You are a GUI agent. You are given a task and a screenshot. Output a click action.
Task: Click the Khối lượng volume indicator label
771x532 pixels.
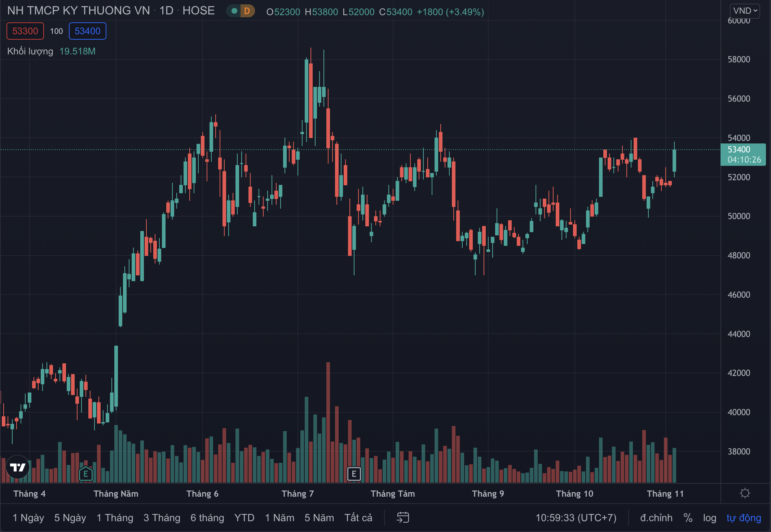30,51
